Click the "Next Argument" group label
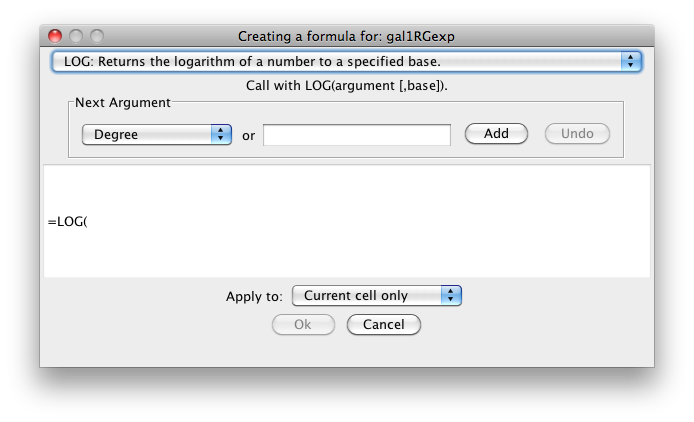This screenshot has height=422, width=694. 123,103
